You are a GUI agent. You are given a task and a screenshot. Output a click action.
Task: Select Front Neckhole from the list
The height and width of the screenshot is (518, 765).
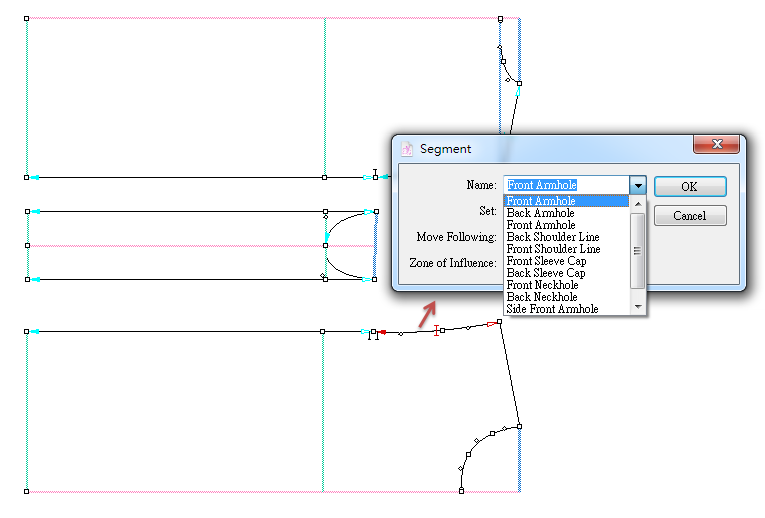pos(542,285)
